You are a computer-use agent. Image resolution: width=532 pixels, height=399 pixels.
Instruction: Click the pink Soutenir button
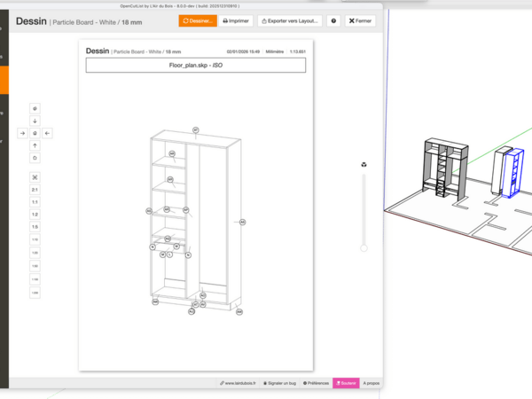coord(346,383)
